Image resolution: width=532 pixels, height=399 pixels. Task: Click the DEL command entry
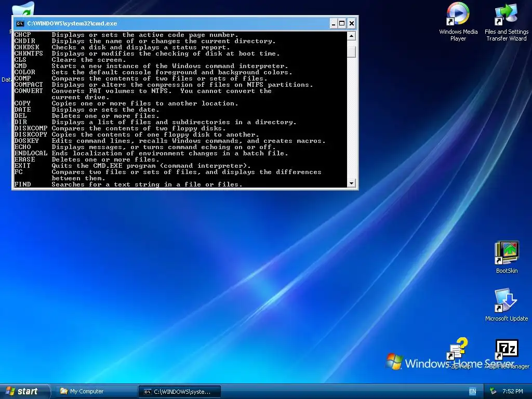point(87,116)
